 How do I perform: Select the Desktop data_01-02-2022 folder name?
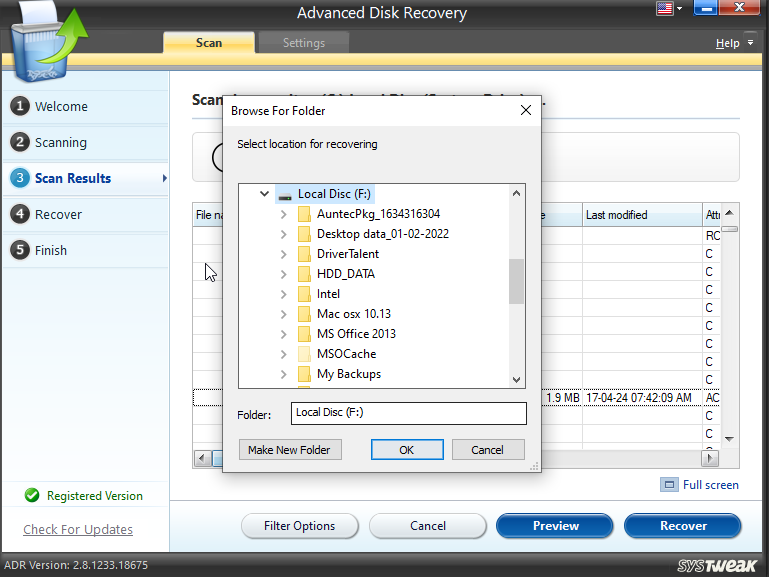coord(383,234)
